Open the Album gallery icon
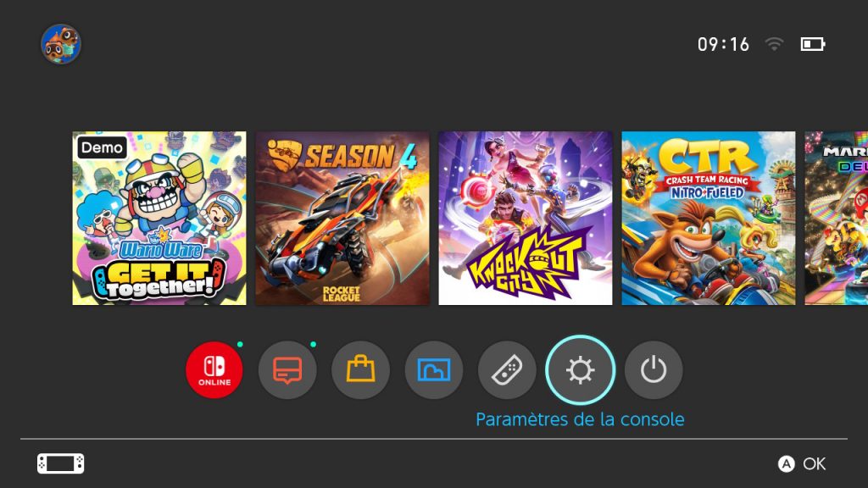Image resolution: width=868 pixels, height=488 pixels. pos(433,369)
